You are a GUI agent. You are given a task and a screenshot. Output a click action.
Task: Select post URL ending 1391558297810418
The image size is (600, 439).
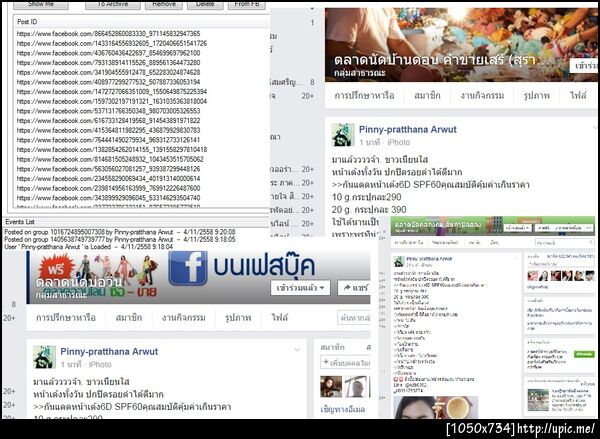[112, 149]
